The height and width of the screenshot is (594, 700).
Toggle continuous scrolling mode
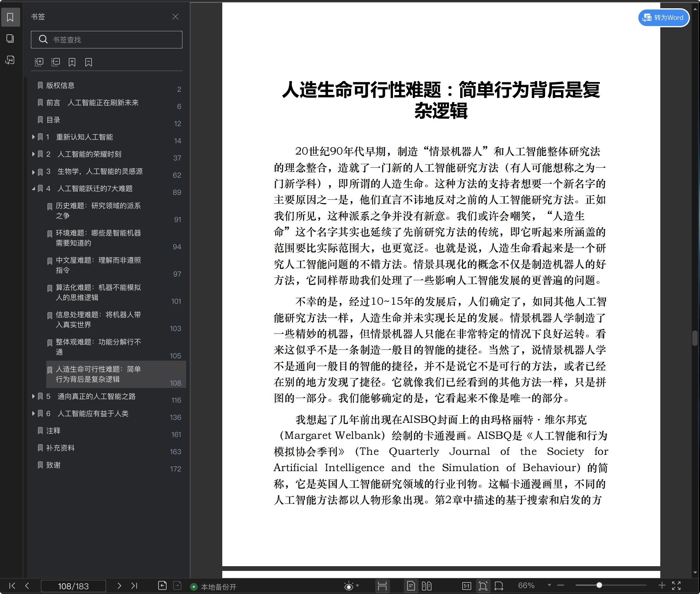pos(382,586)
